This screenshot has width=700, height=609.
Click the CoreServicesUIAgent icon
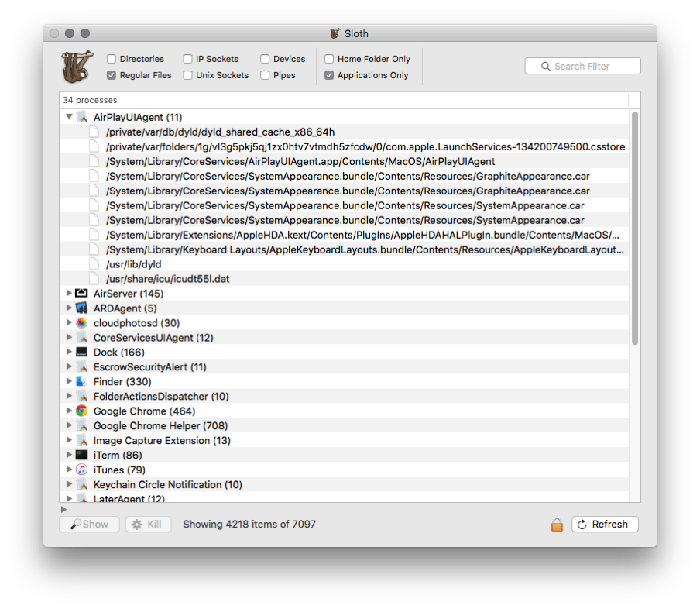tap(82, 337)
